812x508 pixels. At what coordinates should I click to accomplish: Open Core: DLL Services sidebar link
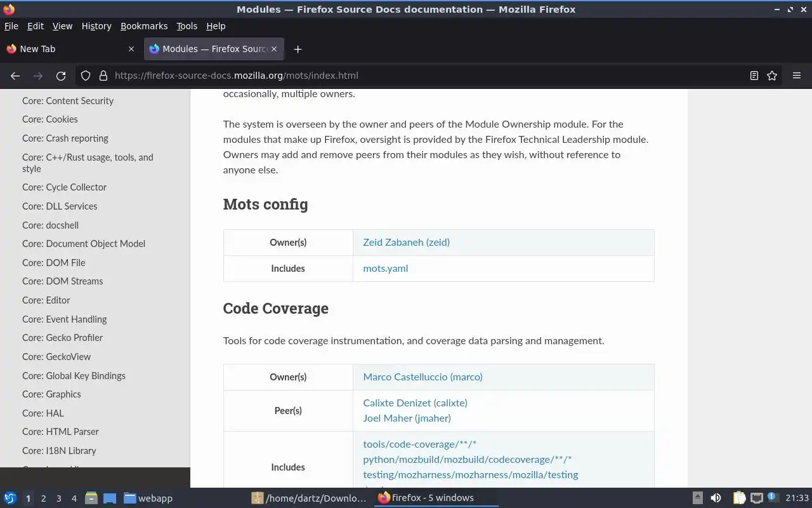[x=60, y=206]
